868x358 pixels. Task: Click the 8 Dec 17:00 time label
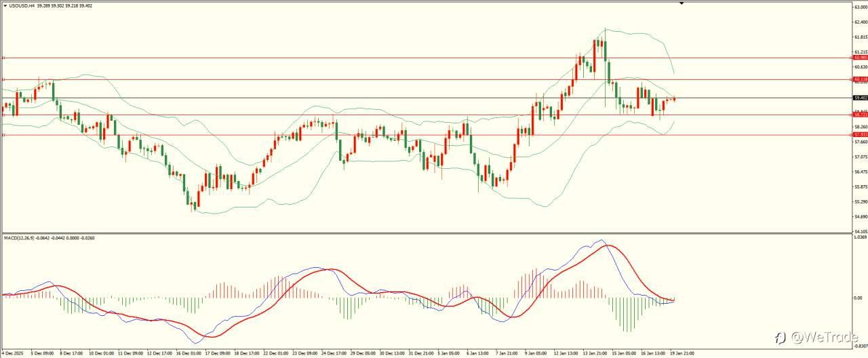point(72,354)
